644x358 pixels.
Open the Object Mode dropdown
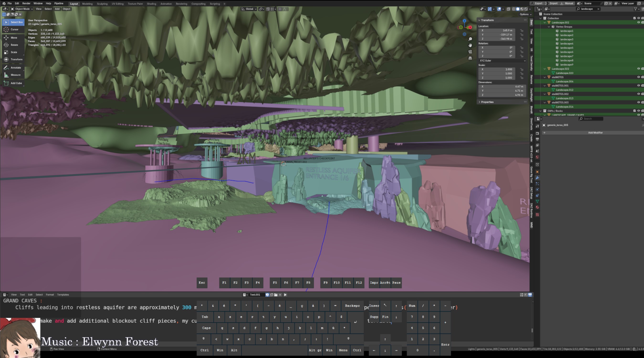22,9
